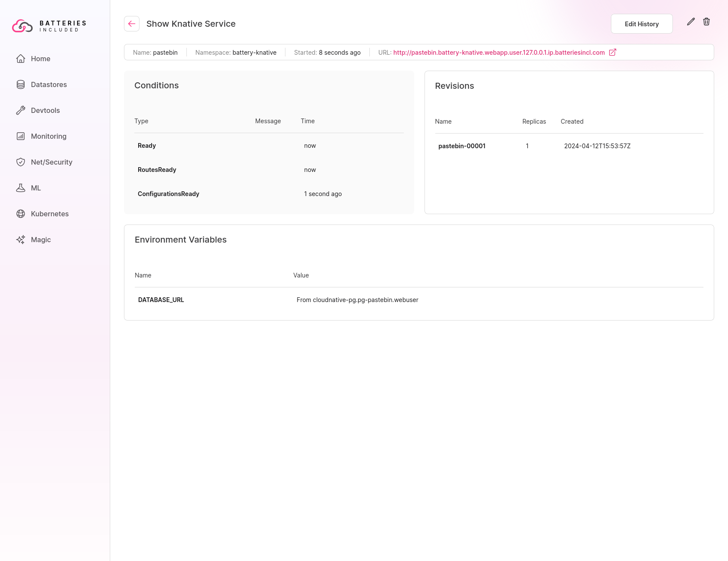Open external link icon beside URL

pyautogui.click(x=613, y=52)
